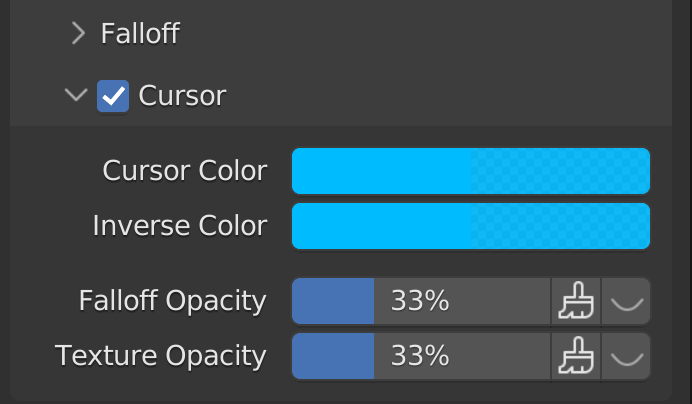
Task: Disable the Cursor checkbox
Action: point(113,96)
